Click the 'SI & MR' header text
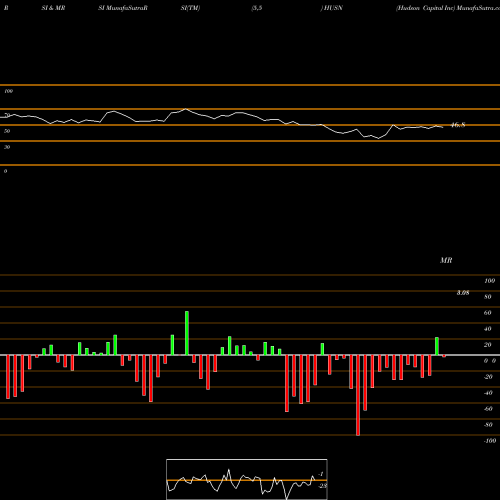The width and height of the screenshot is (500, 500). [x=53, y=8]
